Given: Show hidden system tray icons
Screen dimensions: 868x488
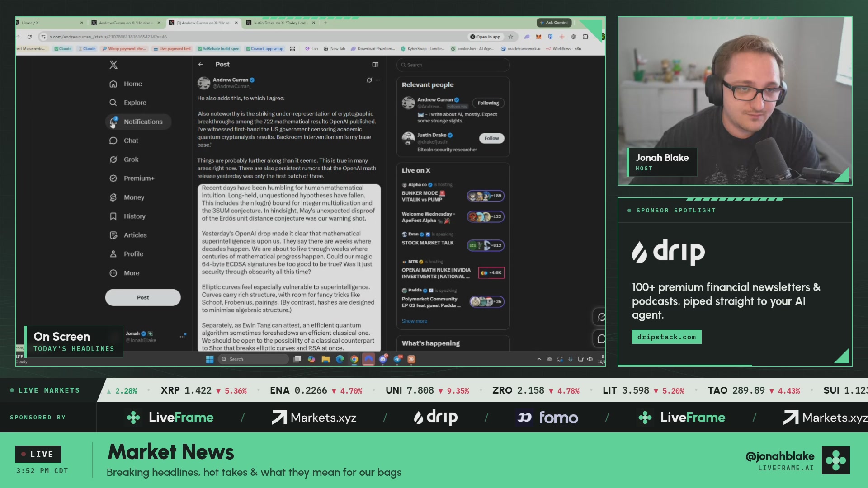Looking at the screenshot, I should tap(539, 359).
